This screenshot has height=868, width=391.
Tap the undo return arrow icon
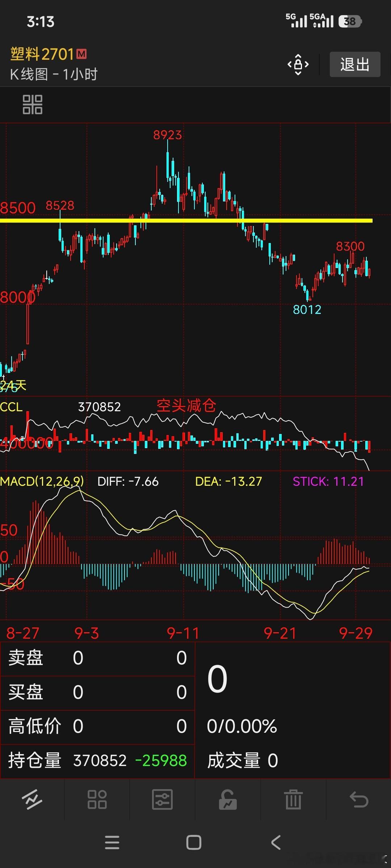pyautogui.click(x=359, y=799)
